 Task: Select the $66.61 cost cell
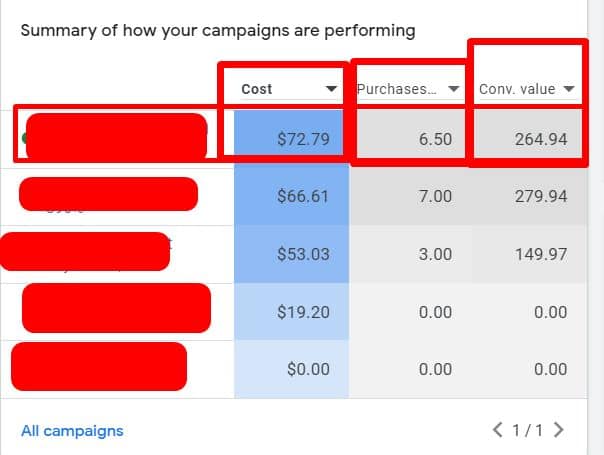click(x=303, y=196)
